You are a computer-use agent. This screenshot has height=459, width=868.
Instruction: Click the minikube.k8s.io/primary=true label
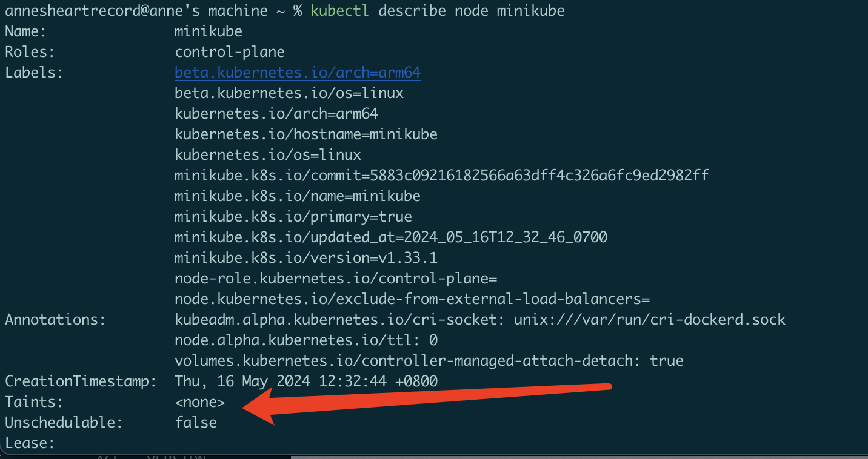293,217
